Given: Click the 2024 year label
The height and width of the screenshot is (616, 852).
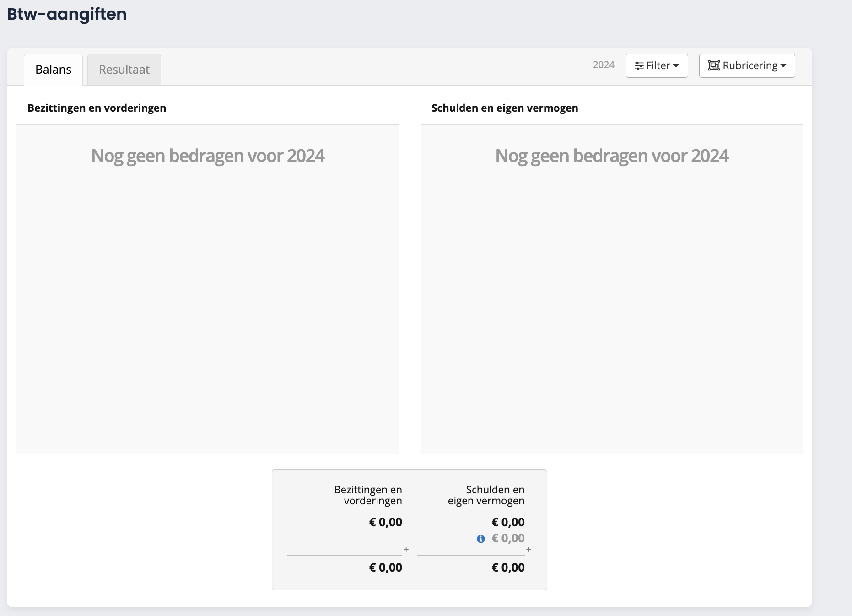Looking at the screenshot, I should (x=604, y=65).
